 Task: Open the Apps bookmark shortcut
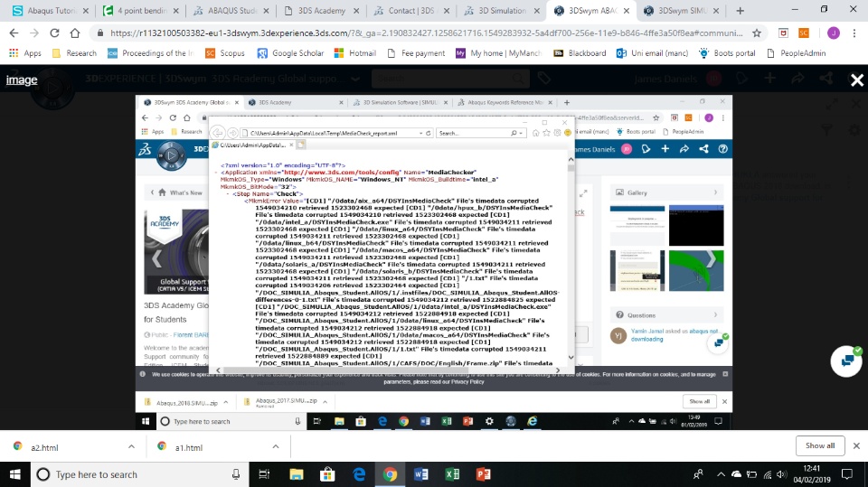pos(25,53)
